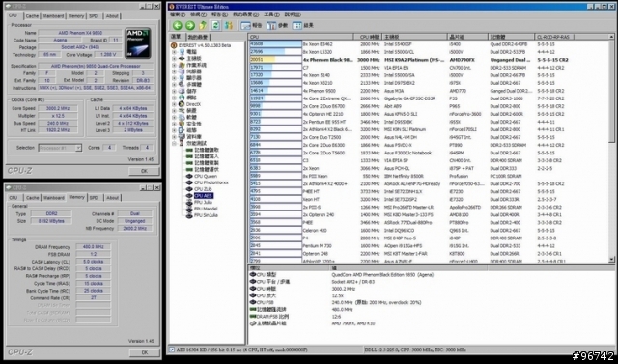Select the EVEREST v4.50.1383 Beta root node
This screenshot has height=364, width=618.
tap(201, 45)
